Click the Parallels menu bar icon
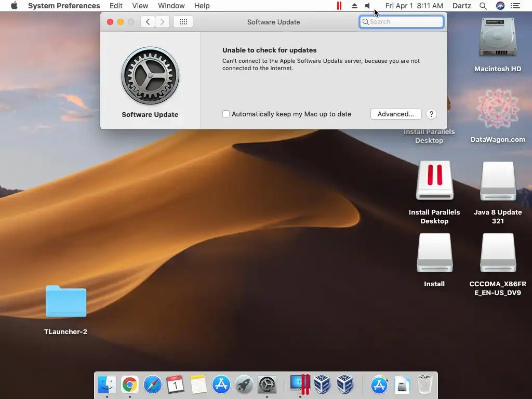 (339, 6)
